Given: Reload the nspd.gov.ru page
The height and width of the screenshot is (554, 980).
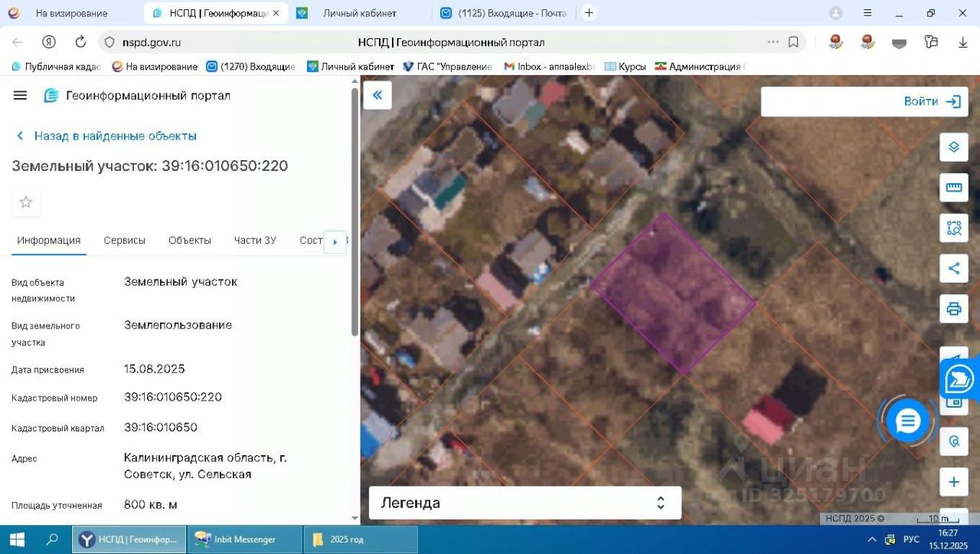Looking at the screenshot, I should tap(80, 42).
